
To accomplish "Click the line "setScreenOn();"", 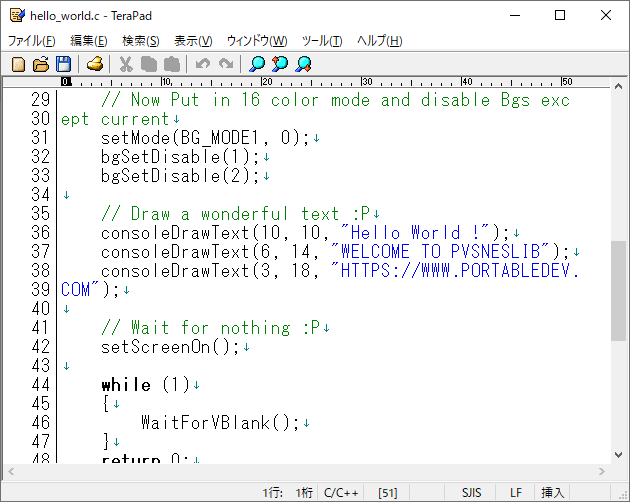I will pyautogui.click(x=170, y=347).
